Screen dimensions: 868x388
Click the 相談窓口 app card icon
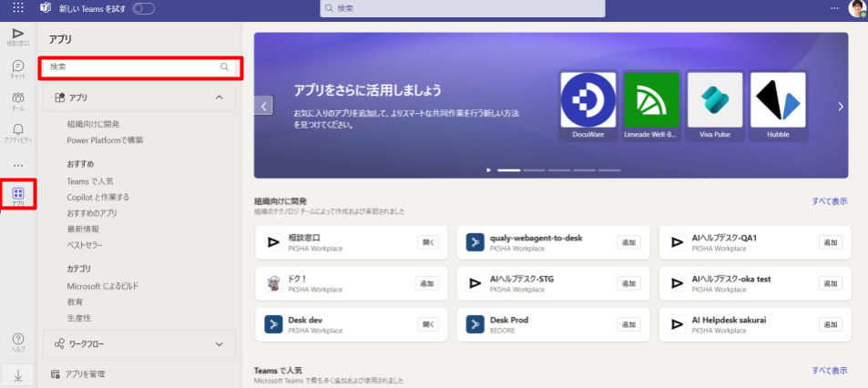273,242
